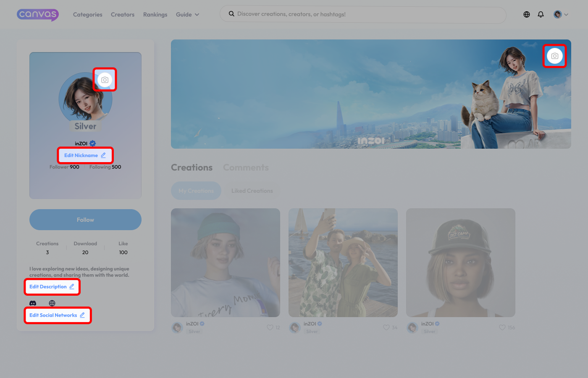Click the camera icon on the profile picture
The height and width of the screenshot is (378, 588).
[105, 79]
